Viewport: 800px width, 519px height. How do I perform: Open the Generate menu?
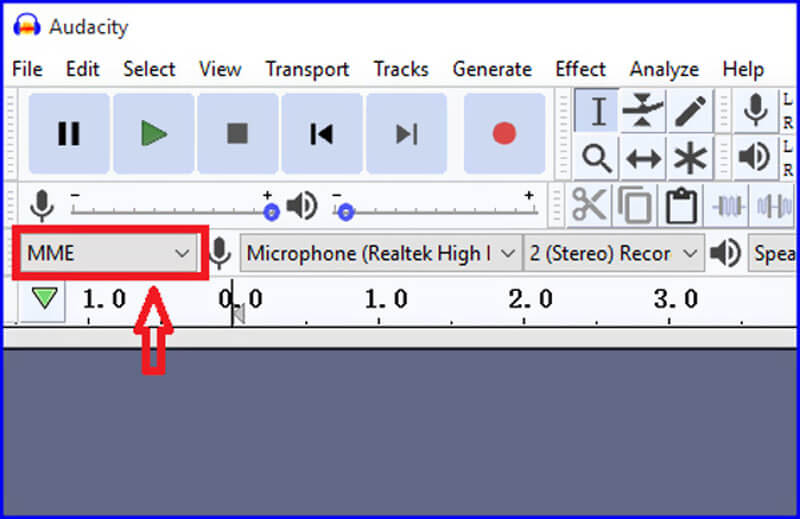pos(491,69)
